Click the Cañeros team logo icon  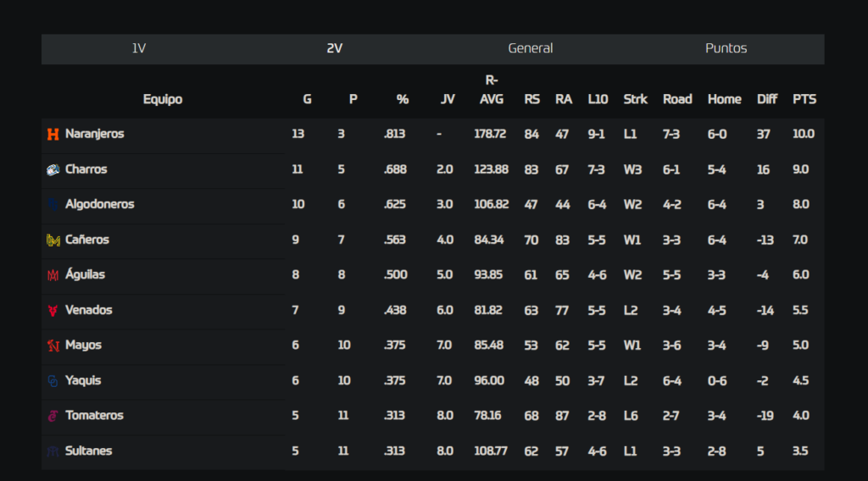[53, 240]
